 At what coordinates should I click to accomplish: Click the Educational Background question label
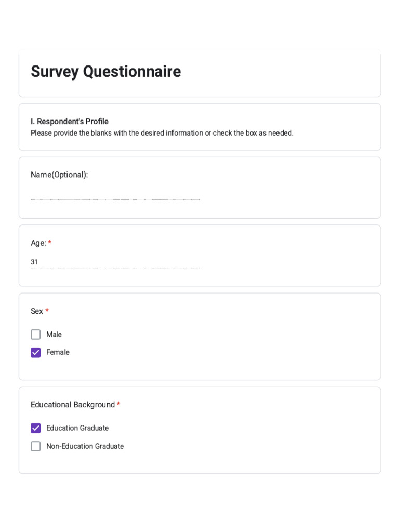pyautogui.click(x=73, y=405)
